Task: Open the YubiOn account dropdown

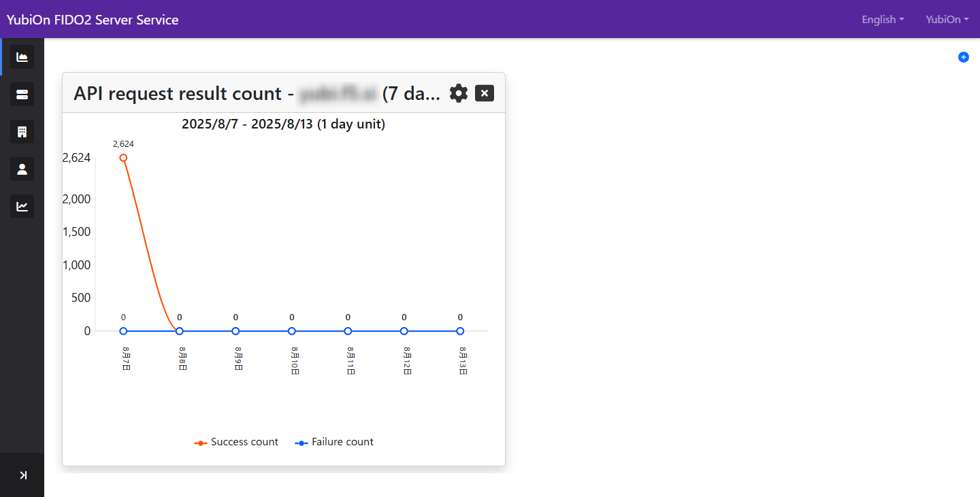Action: coord(947,20)
